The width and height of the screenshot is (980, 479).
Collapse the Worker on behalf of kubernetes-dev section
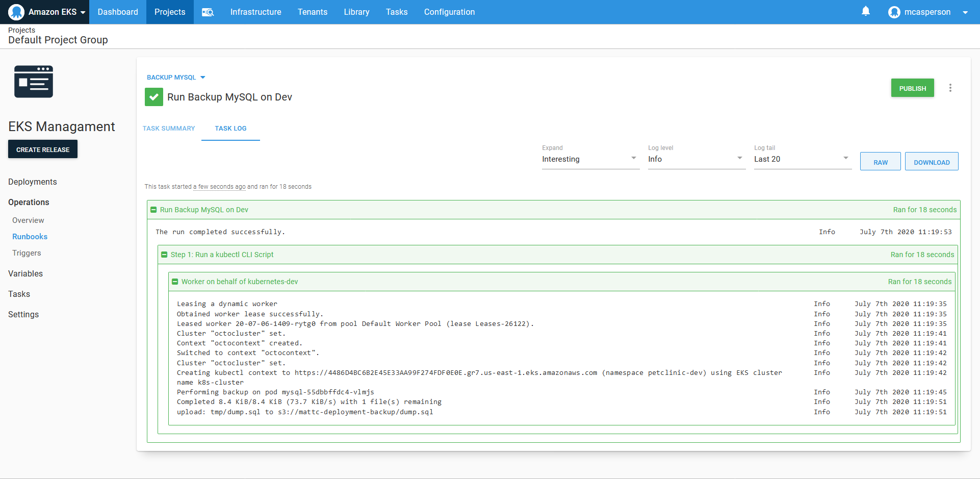coord(175,281)
